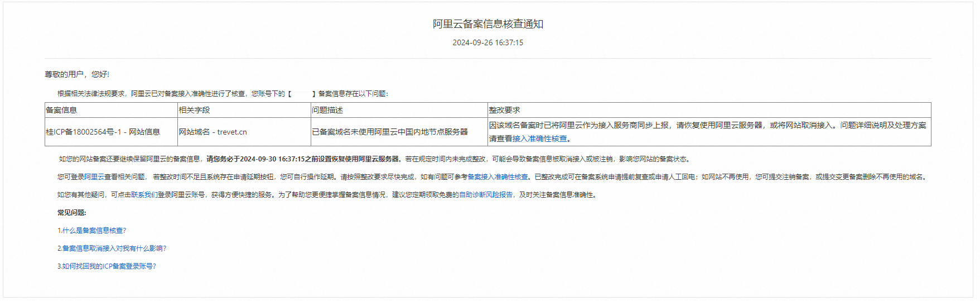Screen dimensions: 980x301
Task: Select the 桂ICP备18002564号-1 table cell
Action: 103,132
